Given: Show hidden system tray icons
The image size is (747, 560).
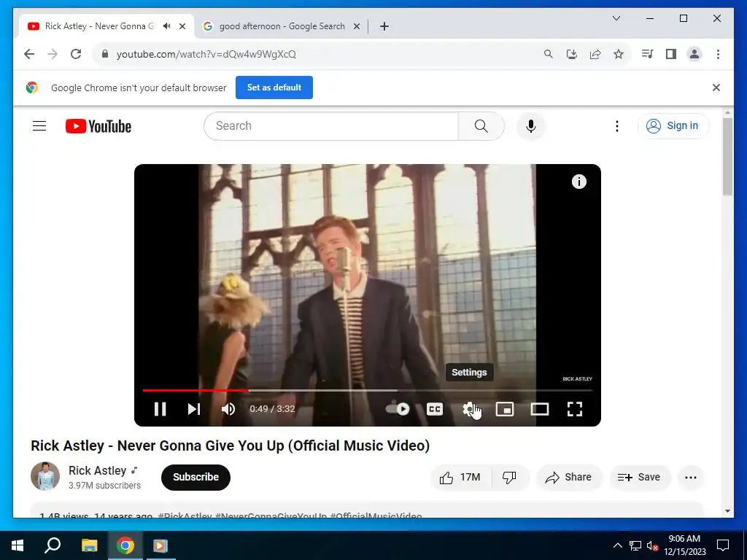Looking at the screenshot, I should click(x=617, y=545).
